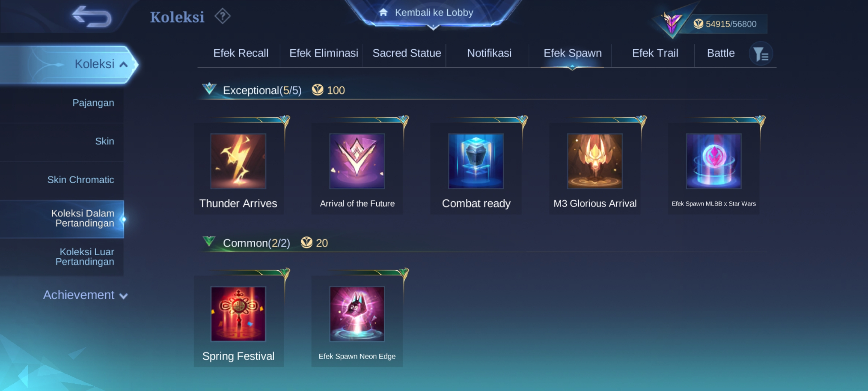868x391 pixels.
Task: Open the filter funnel icon beside Battle
Action: pyautogui.click(x=761, y=54)
